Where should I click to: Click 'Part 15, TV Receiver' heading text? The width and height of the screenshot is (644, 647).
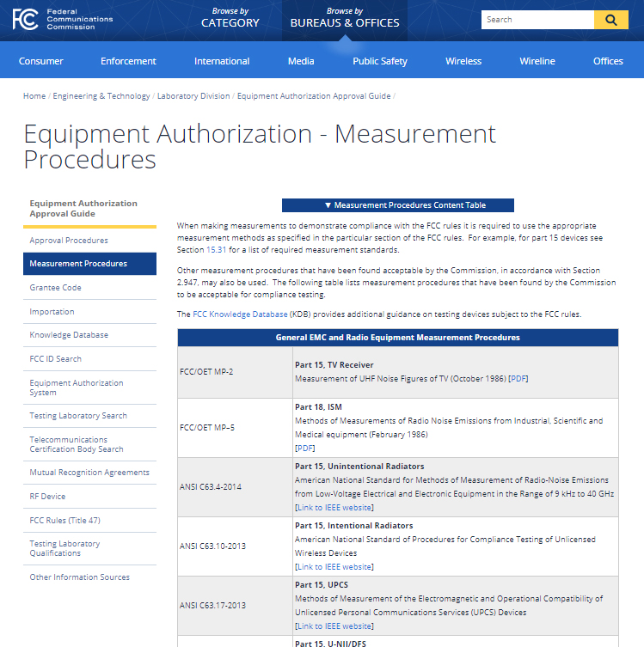(x=334, y=365)
